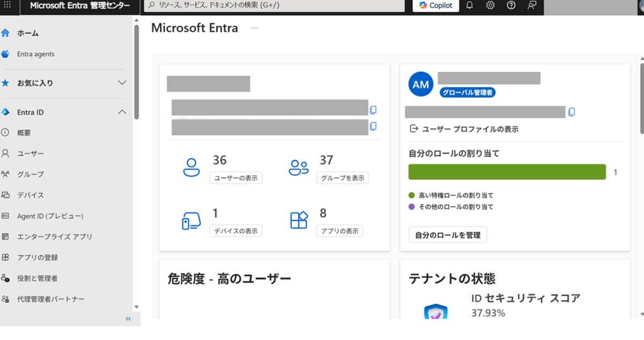Screen dimensions: 644x340
Task: Click the large apps count icon
Action: tap(299, 220)
